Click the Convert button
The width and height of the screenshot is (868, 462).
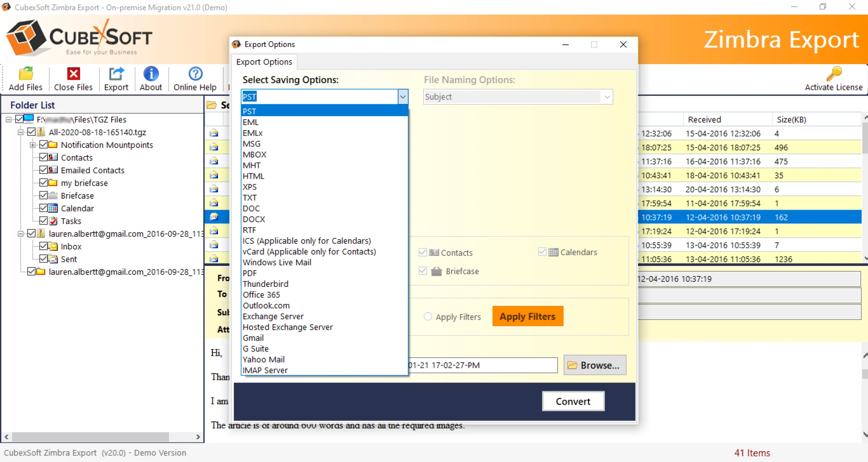click(x=573, y=401)
